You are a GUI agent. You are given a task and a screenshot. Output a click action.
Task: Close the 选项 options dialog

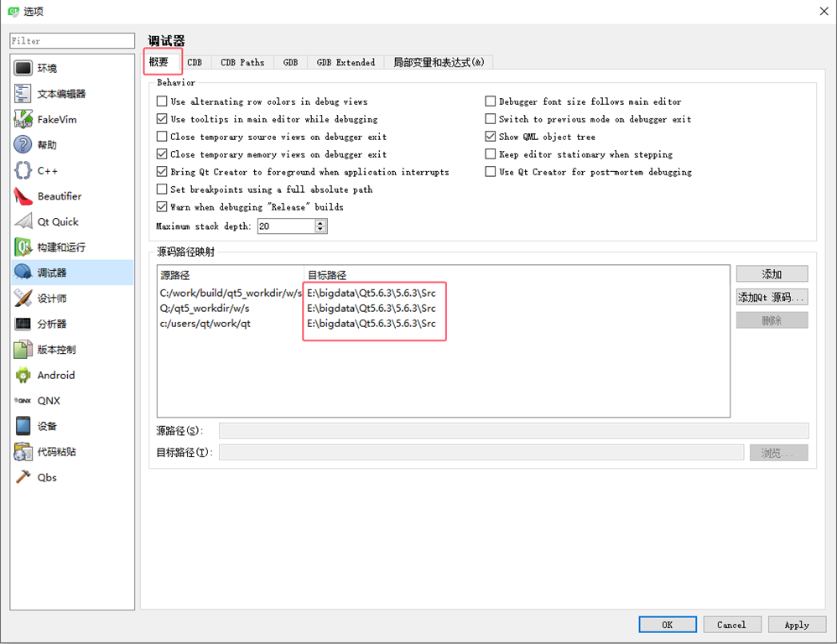(824, 11)
